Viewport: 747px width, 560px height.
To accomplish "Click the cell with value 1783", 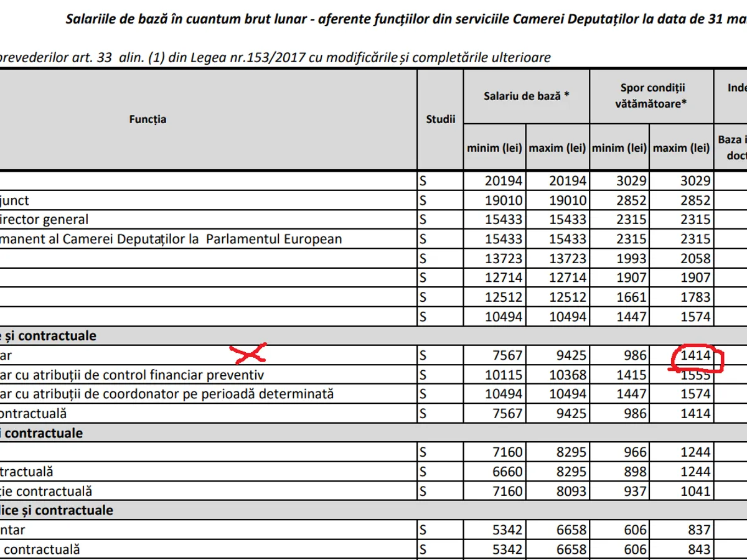I will 695,297.
